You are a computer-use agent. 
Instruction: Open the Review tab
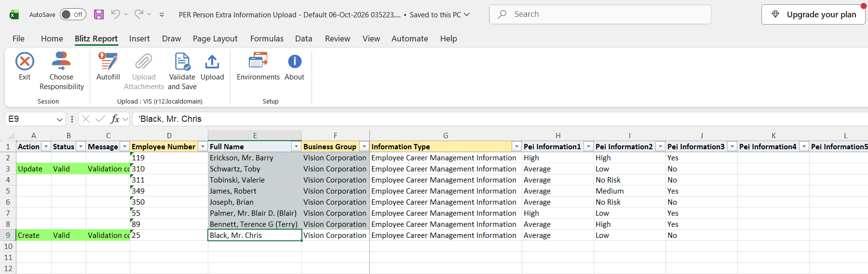click(338, 39)
